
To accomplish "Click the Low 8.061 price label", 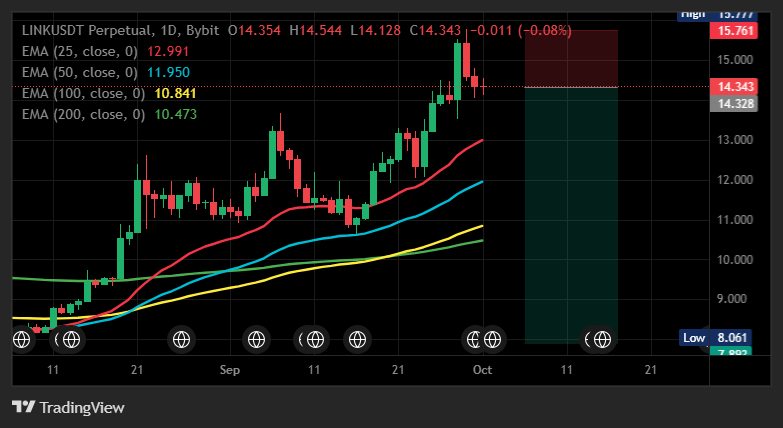I will (715, 338).
